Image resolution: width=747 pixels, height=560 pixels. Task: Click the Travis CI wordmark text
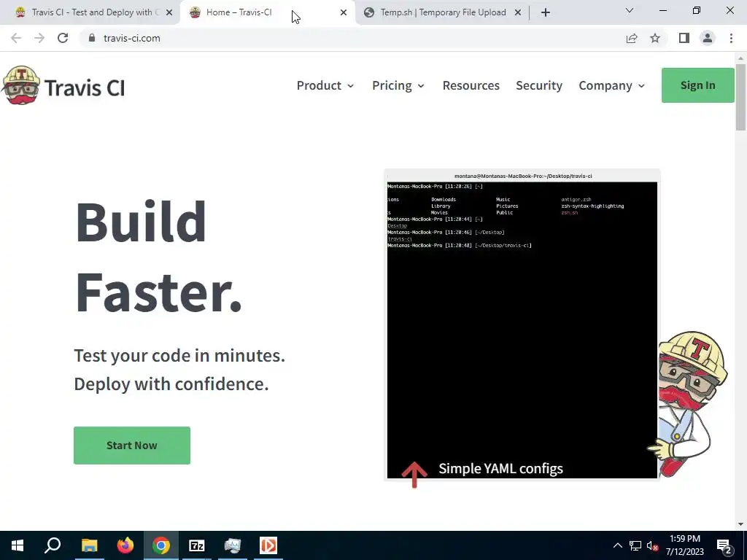click(x=85, y=88)
